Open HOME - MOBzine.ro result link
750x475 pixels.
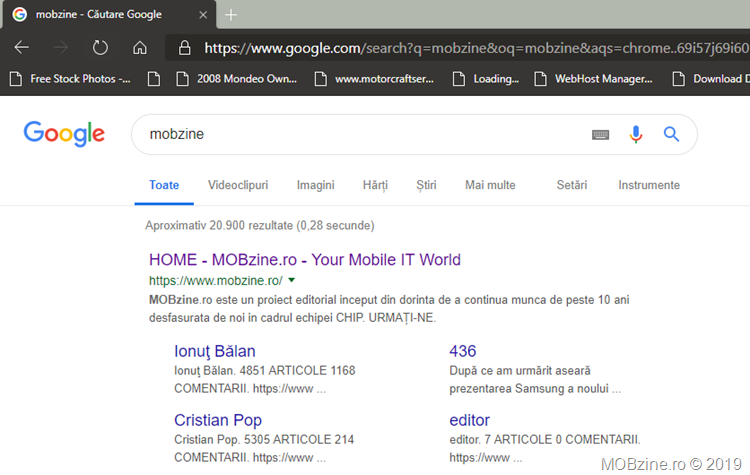305,260
